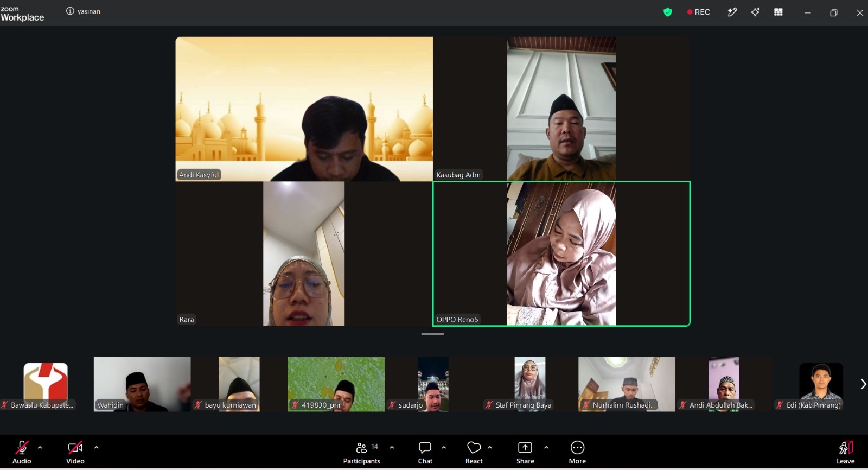Open the More options menu

point(577,453)
